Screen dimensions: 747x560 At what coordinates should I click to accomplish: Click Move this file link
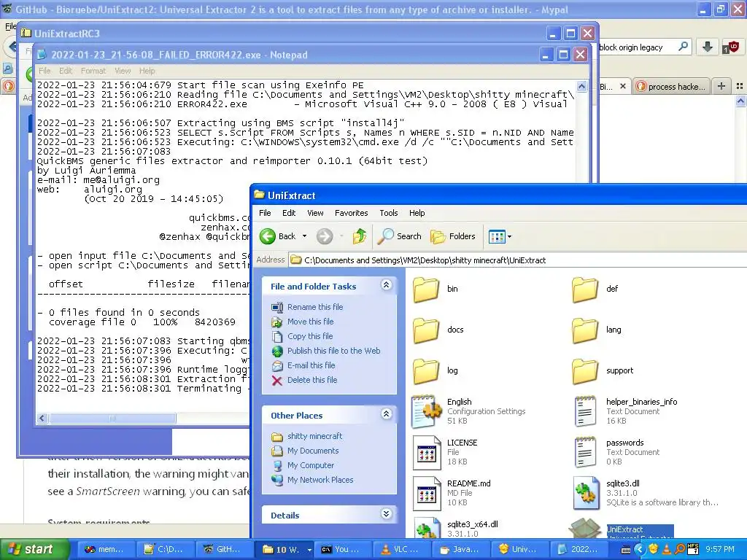[310, 322]
